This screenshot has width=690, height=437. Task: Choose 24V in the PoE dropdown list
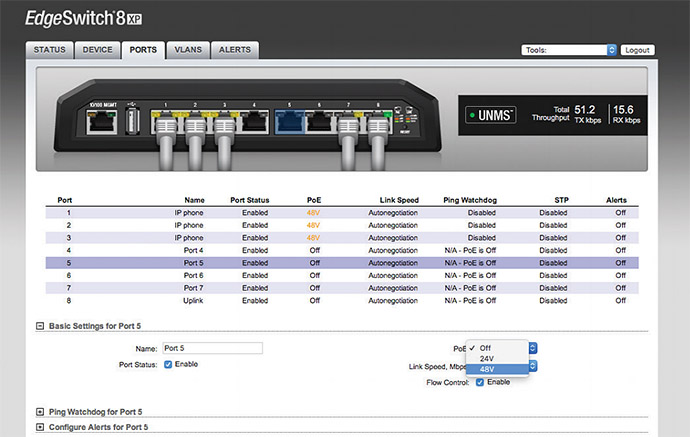click(x=497, y=359)
